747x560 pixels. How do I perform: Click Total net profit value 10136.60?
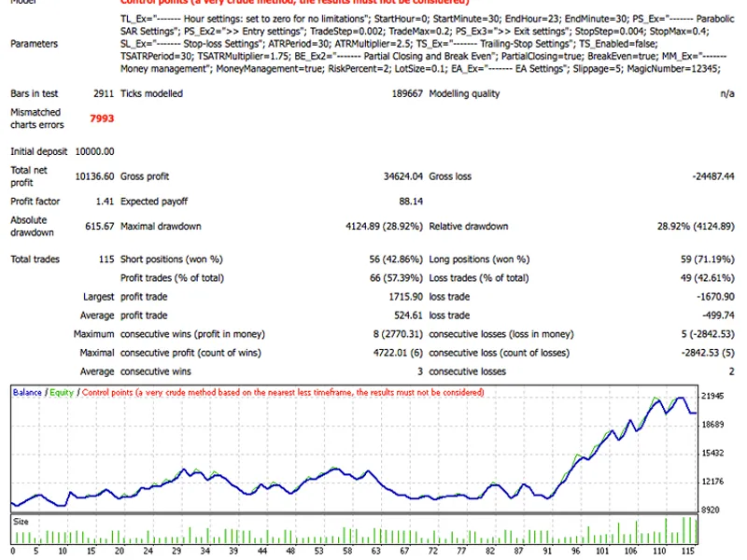[95, 176]
